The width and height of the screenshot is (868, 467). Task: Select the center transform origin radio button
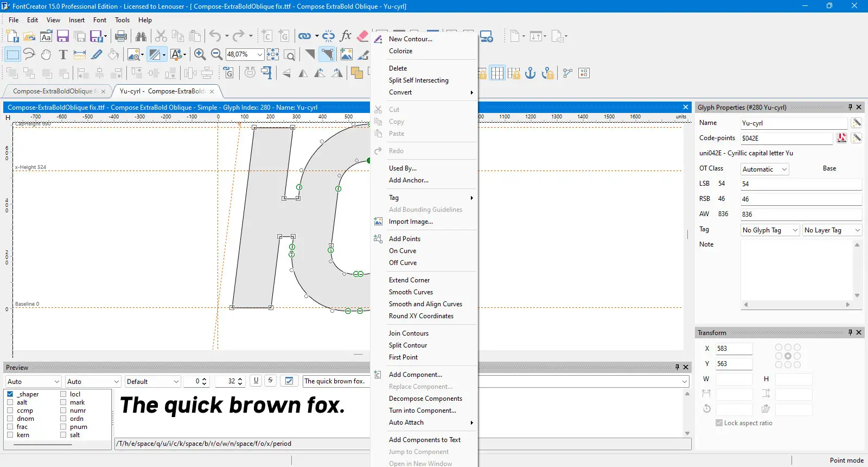[788, 356]
